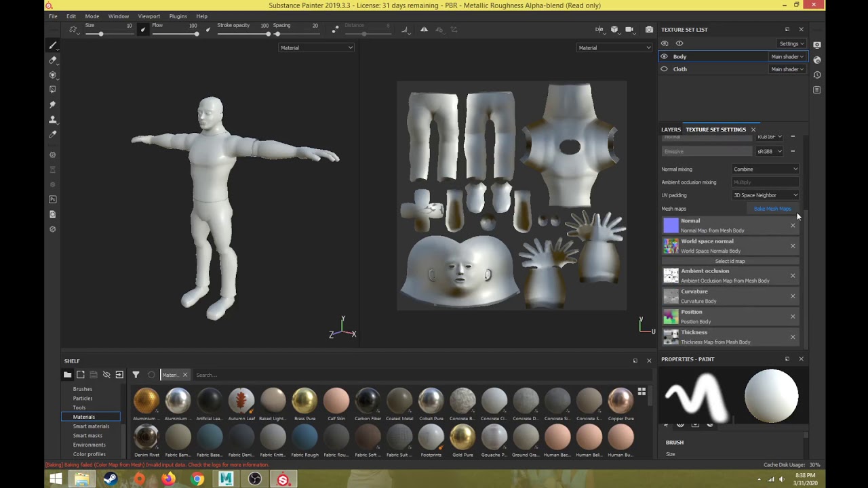
Task: Select the Material picker eyedropper
Action: pos(52,134)
